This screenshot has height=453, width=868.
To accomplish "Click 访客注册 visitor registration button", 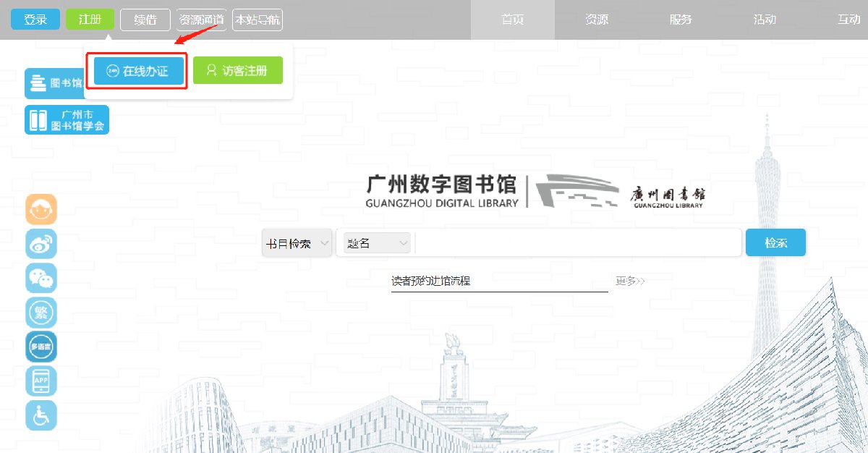I will pyautogui.click(x=238, y=71).
